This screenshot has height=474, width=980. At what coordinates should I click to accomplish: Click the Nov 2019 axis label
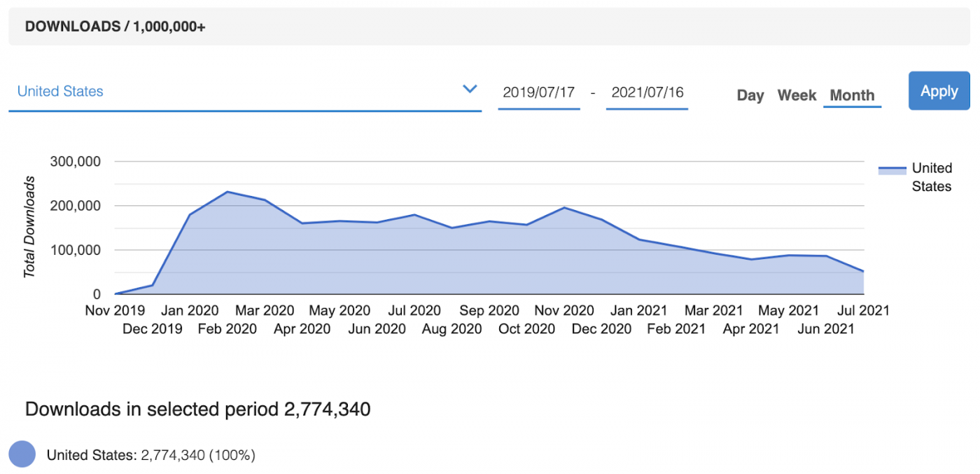[x=115, y=310]
